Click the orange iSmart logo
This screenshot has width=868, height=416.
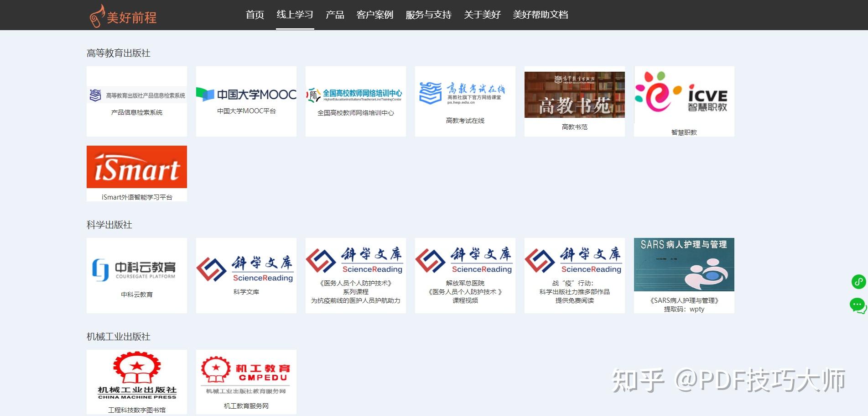[x=137, y=167]
